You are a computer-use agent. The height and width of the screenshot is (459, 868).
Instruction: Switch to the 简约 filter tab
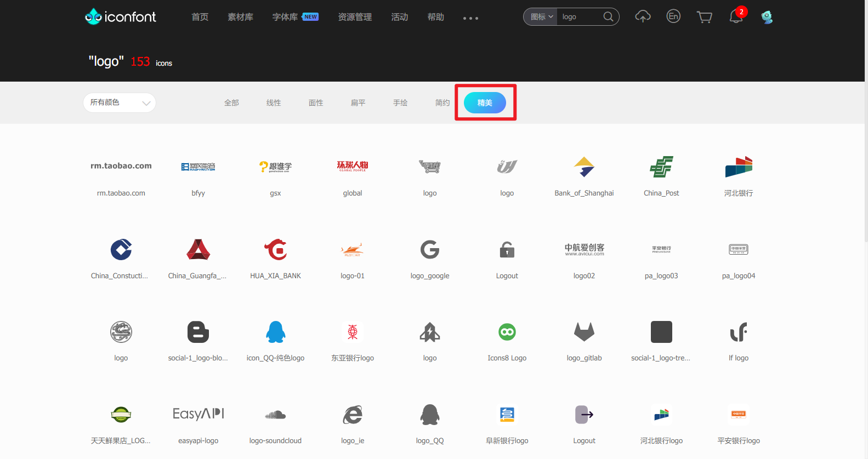[x=442, y=102]
